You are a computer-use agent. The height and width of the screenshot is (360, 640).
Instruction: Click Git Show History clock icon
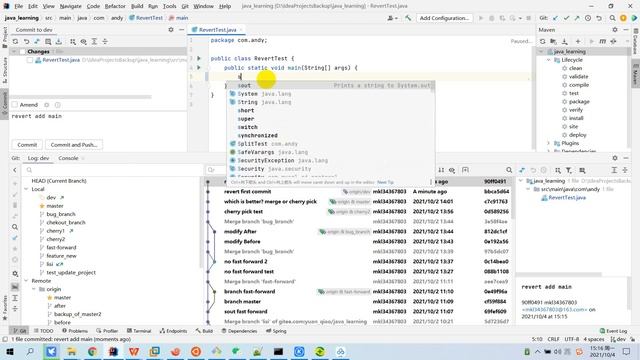tap(588, 18)
